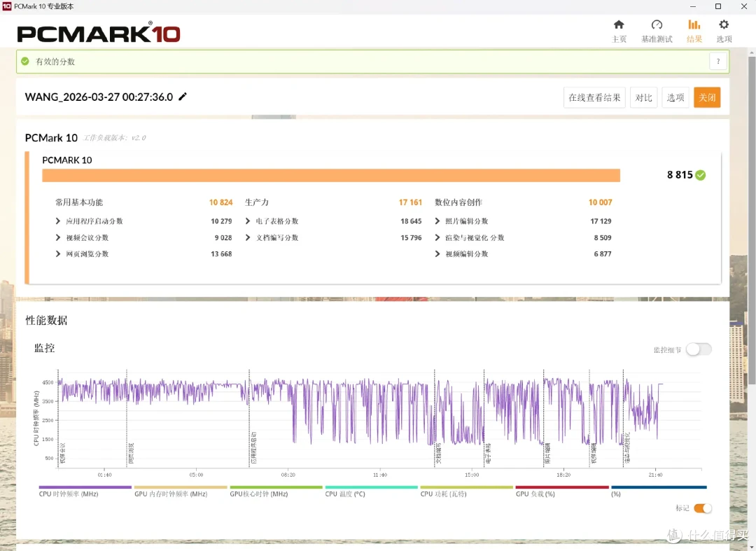Viewport: 756px width, 551px height.
Task: Select the dark blue (%) legend bar
Action: point(659,487)
